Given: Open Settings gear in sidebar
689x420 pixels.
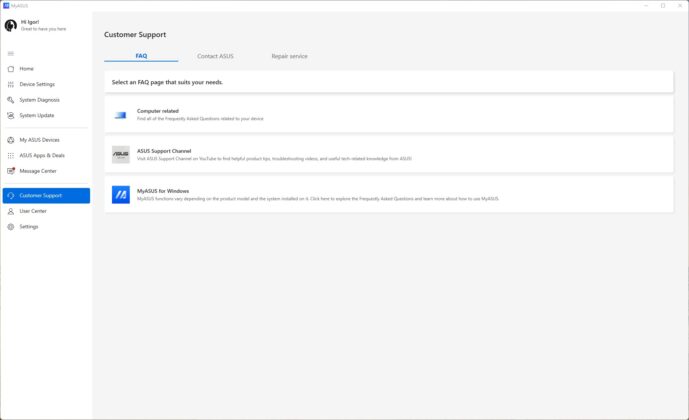Looking at the screenshot, I should (x=11, y=227).
